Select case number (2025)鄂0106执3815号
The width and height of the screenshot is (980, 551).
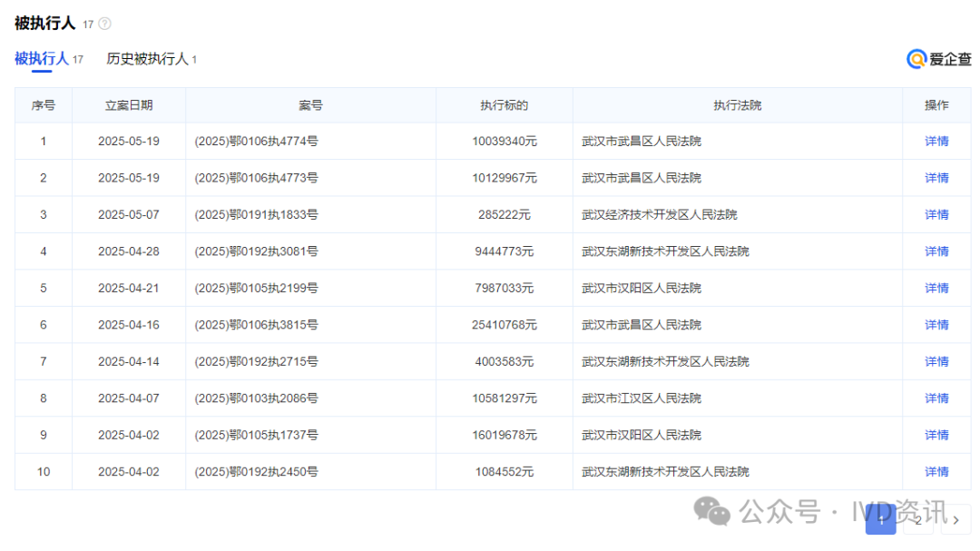256,325
